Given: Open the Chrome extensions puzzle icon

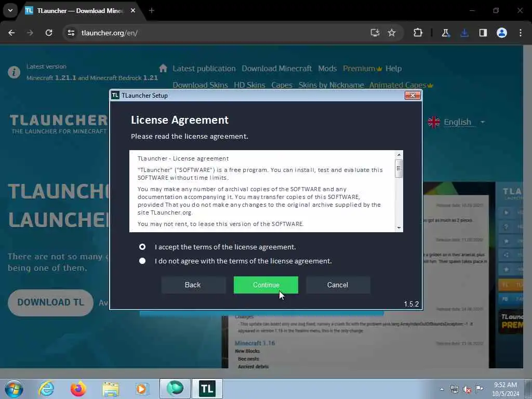Looking at the screenshot, I should point(418,33).
